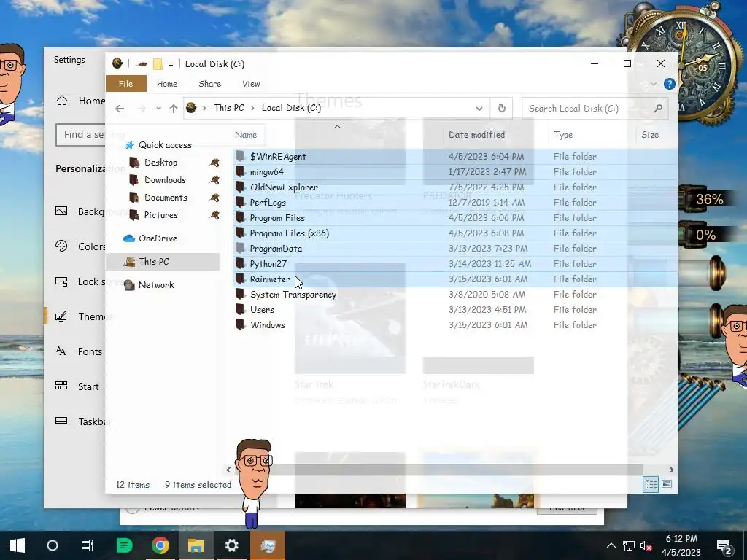The height and width of the screenshot is (560, 747).
Task: Click the Downloads icon in Quick access
Action: coord(134,180)
